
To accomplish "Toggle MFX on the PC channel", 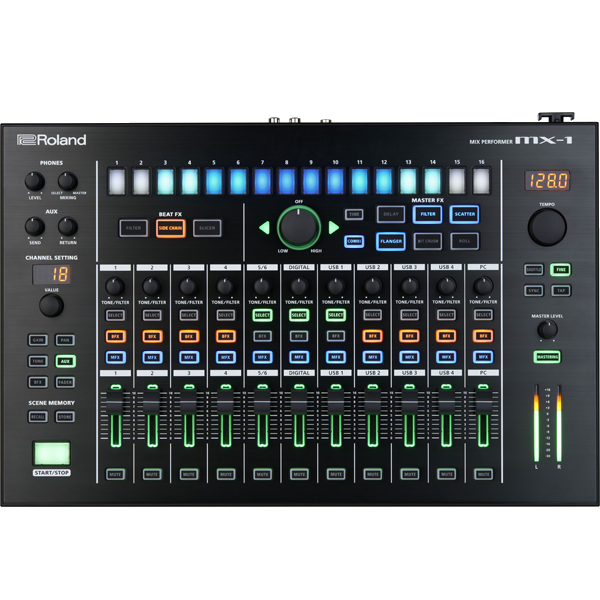I will click(x=483, y=357).
